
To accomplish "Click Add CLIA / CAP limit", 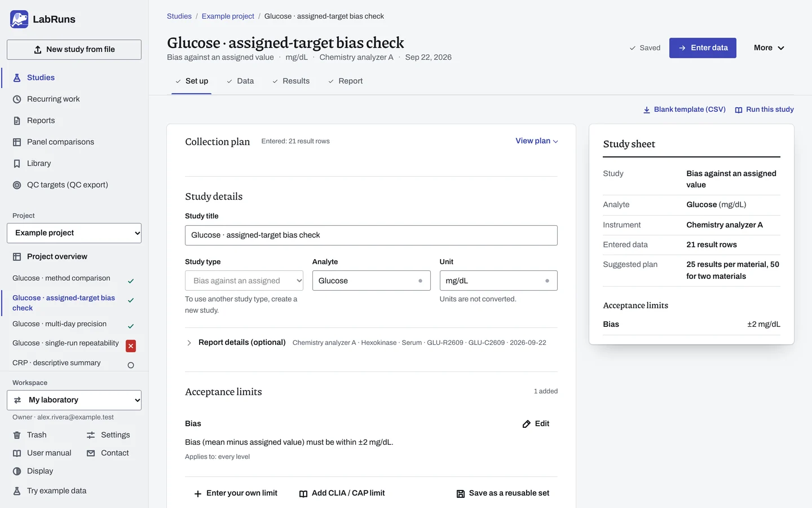I will [x=342, y=493].
